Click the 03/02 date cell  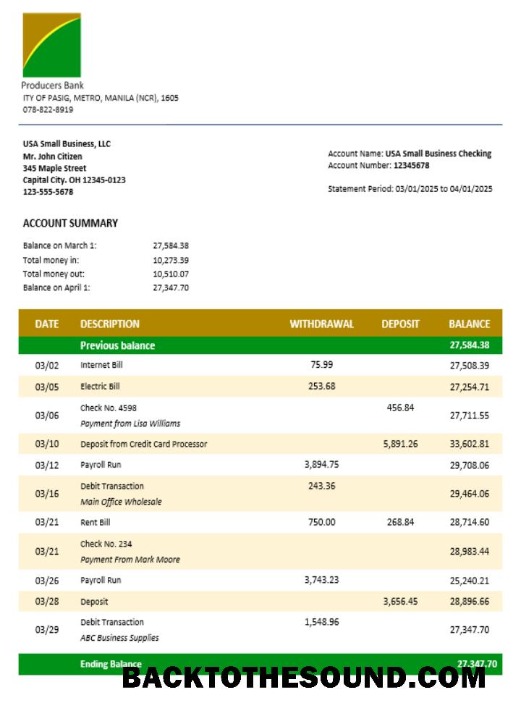(x=47, y=366)
